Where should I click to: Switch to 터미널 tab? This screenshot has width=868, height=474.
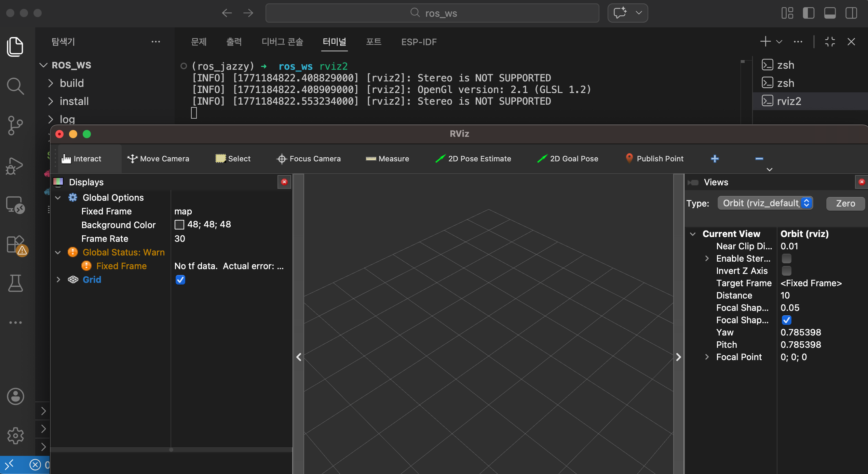click(x=334, y=42)
